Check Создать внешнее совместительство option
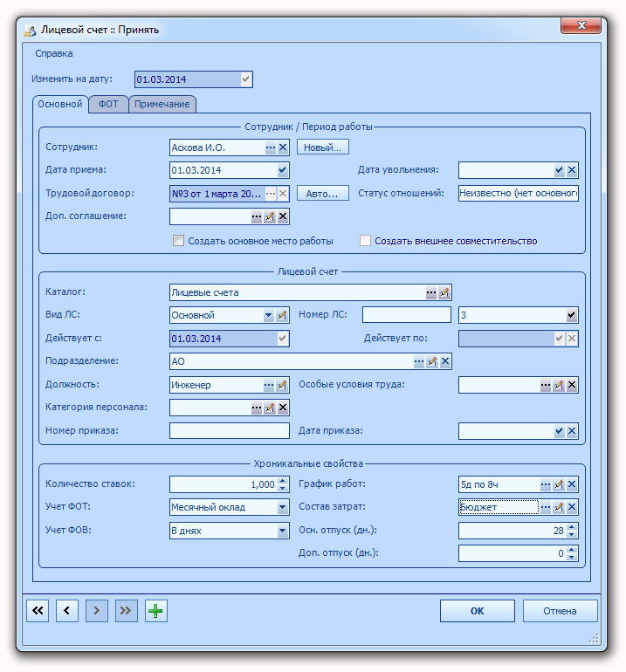 (365, 240)
